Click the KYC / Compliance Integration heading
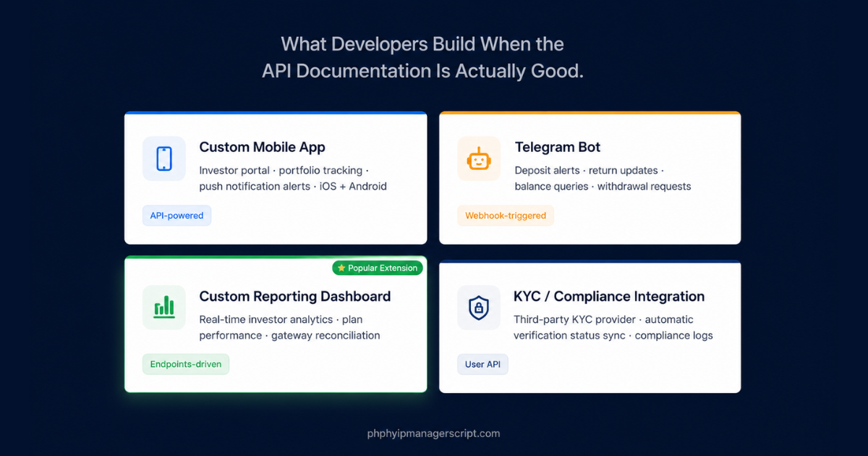This screenshot has width=868, height=456. coord(609,296)
